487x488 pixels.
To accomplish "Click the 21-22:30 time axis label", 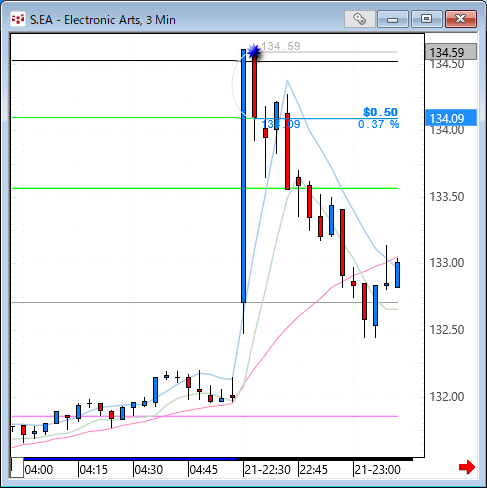I will (268, 470).
